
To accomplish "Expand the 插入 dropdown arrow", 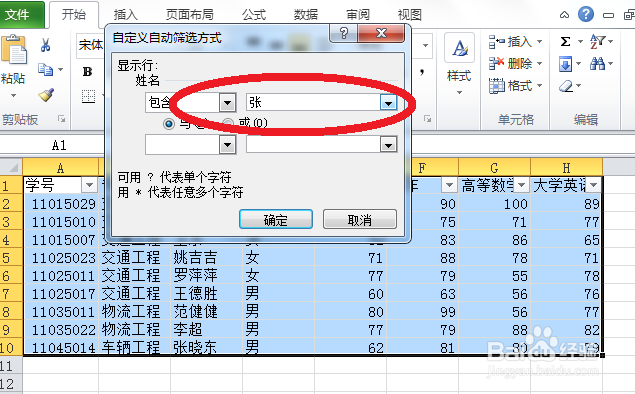I will coord(539,41).
